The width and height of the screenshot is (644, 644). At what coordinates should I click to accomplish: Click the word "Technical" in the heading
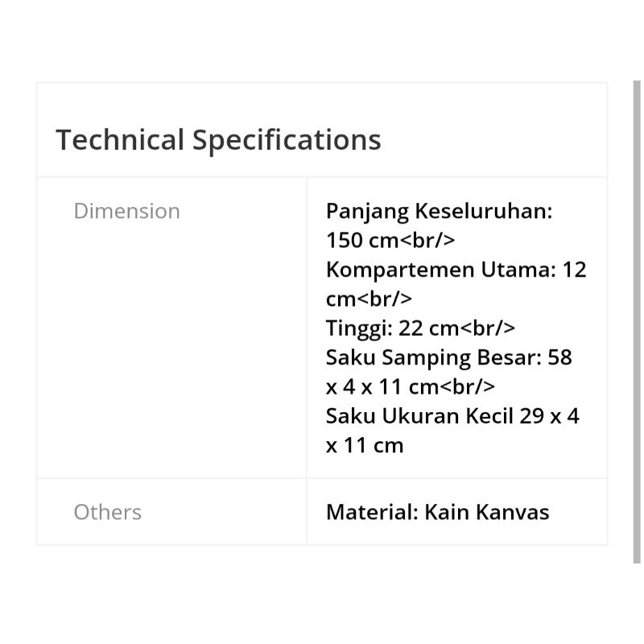point(120,140)
